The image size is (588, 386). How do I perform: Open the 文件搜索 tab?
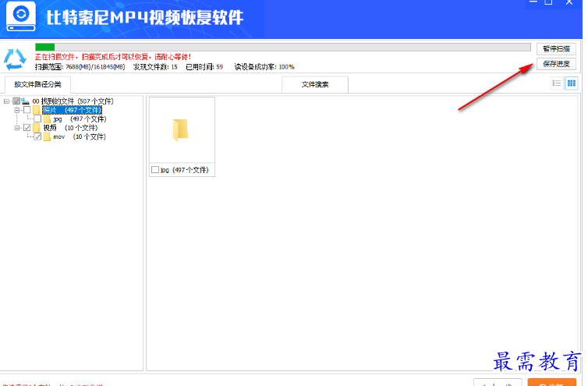315,84
